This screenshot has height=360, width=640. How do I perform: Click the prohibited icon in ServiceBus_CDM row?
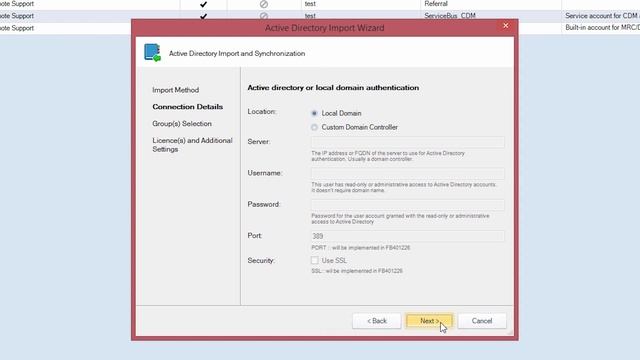264,16
